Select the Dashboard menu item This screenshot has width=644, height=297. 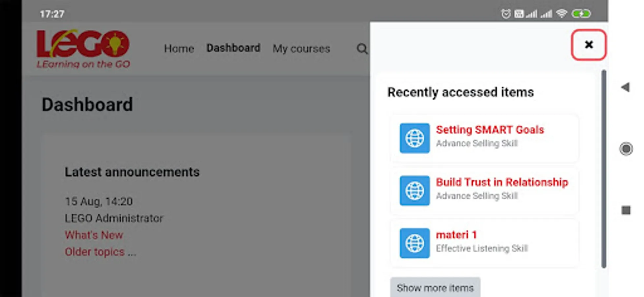point(233,48)
